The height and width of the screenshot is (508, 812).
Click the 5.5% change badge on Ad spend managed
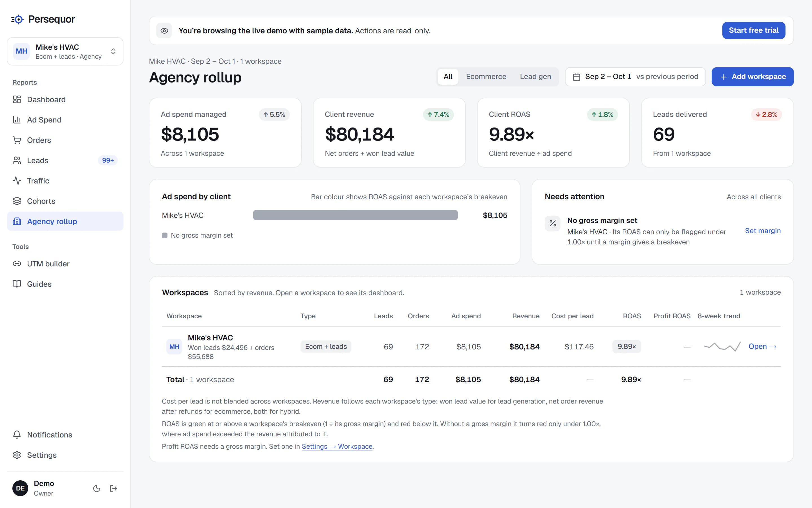[x=274, y=115]
